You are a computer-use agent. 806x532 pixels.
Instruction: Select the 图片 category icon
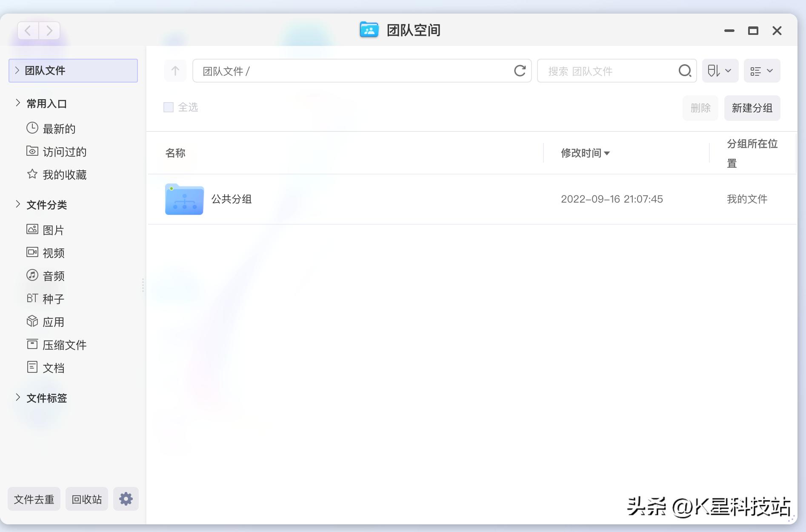click(x=32, y=230)
